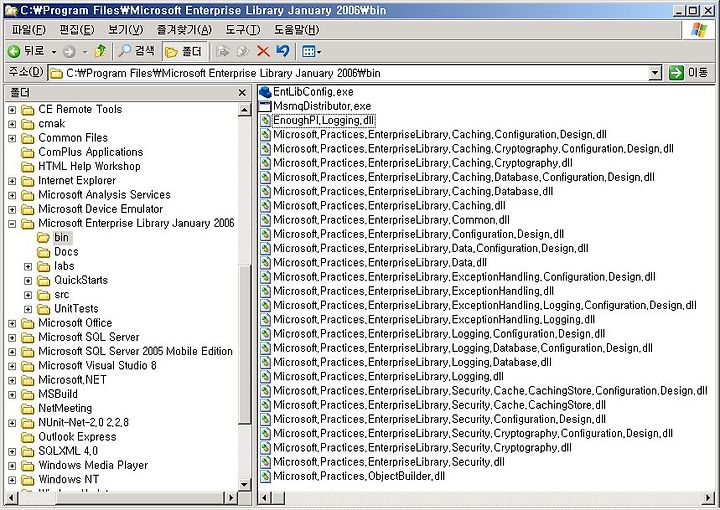
Task: Expand the Microsoft Visual Studio 8 node
Action: [x=12, y=366]
